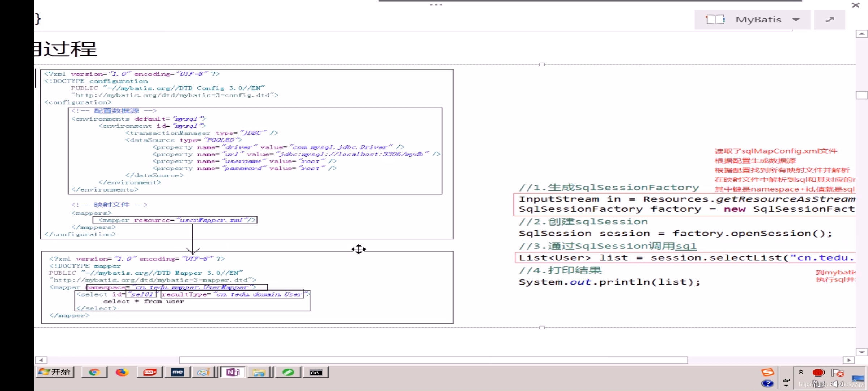Launch Firefox from the taskbar

[x=122, y=372]
